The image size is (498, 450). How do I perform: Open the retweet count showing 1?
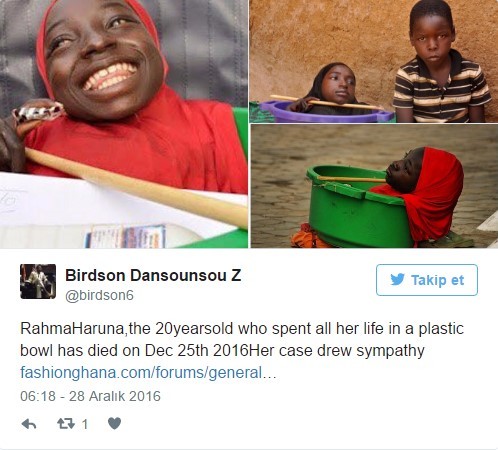tap(85, 425)
